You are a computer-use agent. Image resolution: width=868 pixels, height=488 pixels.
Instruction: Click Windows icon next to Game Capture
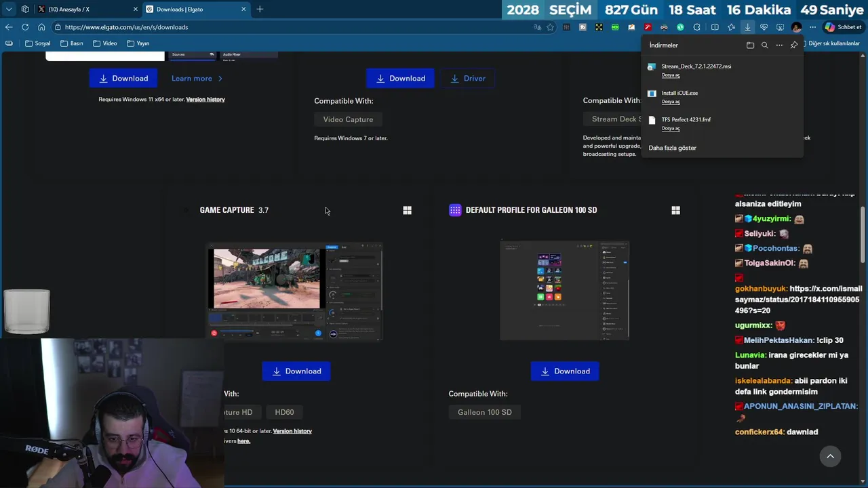tap(407, 211)
